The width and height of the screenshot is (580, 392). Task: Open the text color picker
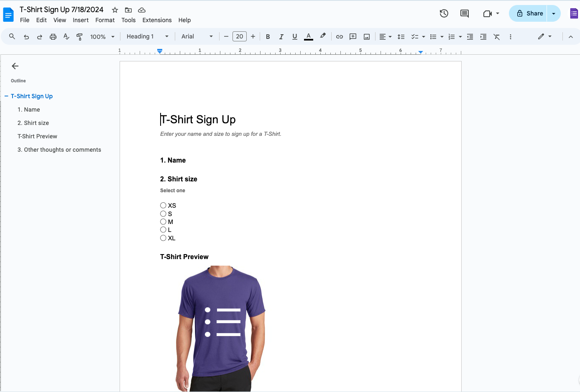point(308,36)
